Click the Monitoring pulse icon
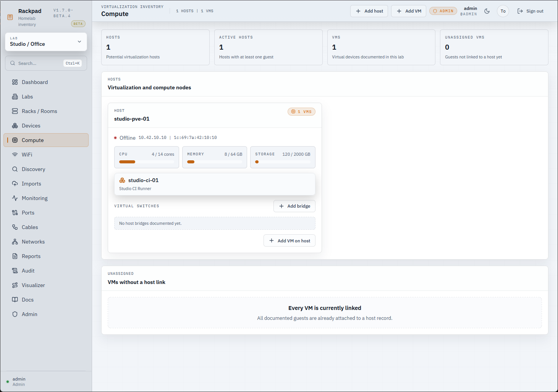Viewport: 558px width, 392px height. 15,198
